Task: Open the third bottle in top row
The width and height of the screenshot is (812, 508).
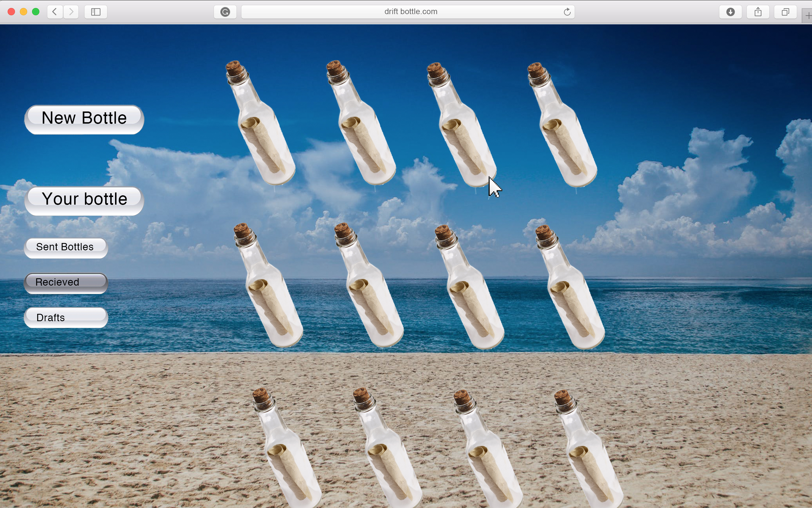Action: click(462, 125)
